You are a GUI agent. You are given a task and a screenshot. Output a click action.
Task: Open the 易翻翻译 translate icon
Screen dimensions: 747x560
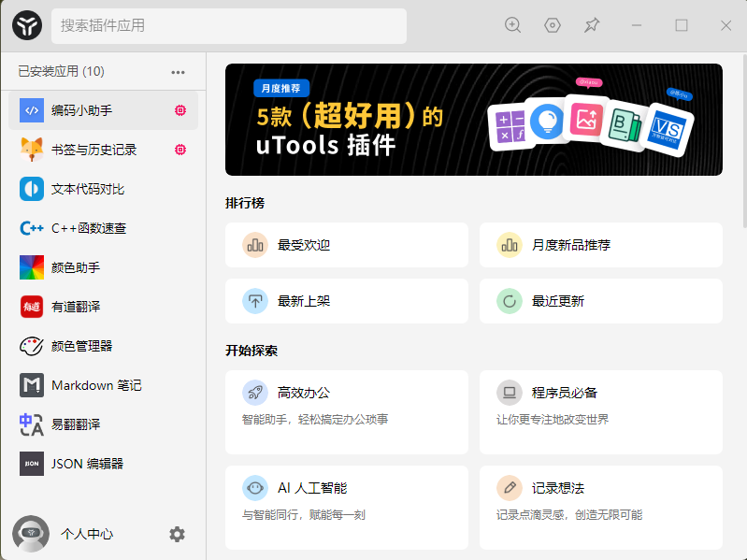point(32,424)
